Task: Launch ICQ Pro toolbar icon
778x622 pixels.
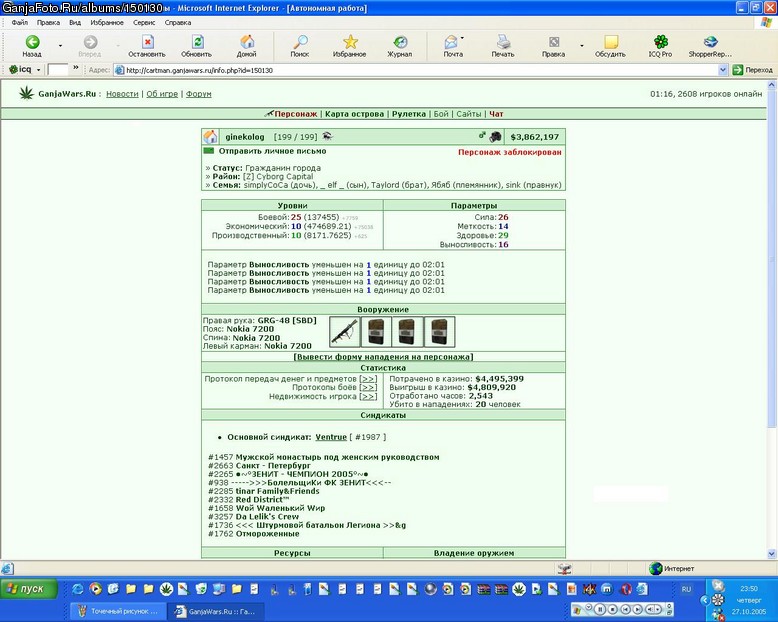Action: [660, 46]
